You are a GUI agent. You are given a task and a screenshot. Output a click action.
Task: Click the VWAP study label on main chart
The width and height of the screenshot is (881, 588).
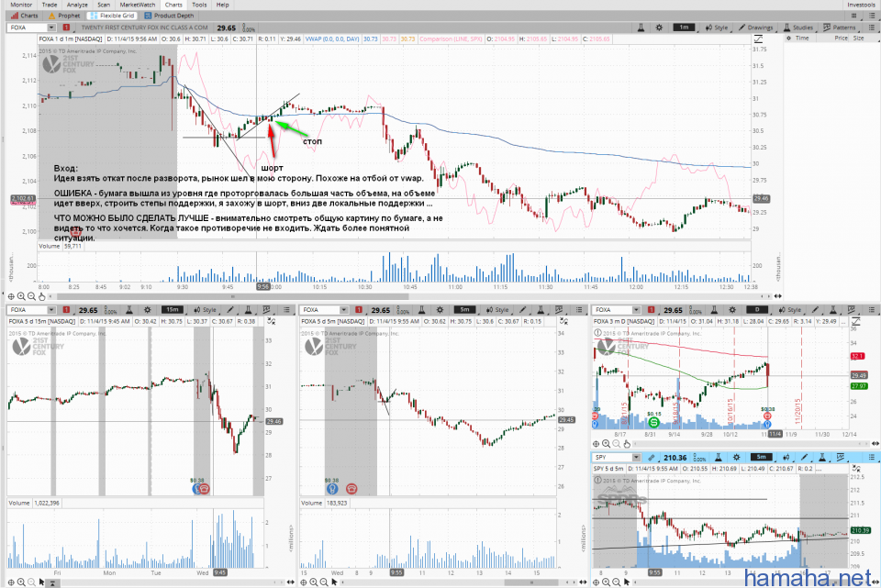[x=332, y=39]
